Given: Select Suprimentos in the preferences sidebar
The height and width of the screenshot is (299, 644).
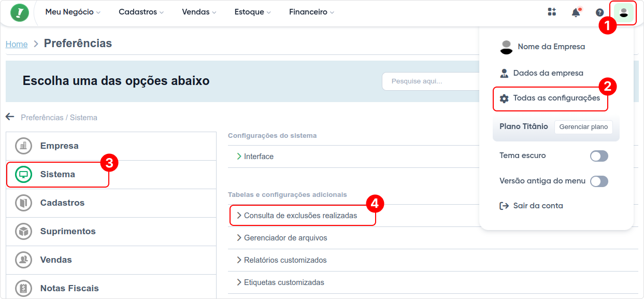Looking at the screenshot, I should pyautogui.click(x=111, y=232).
